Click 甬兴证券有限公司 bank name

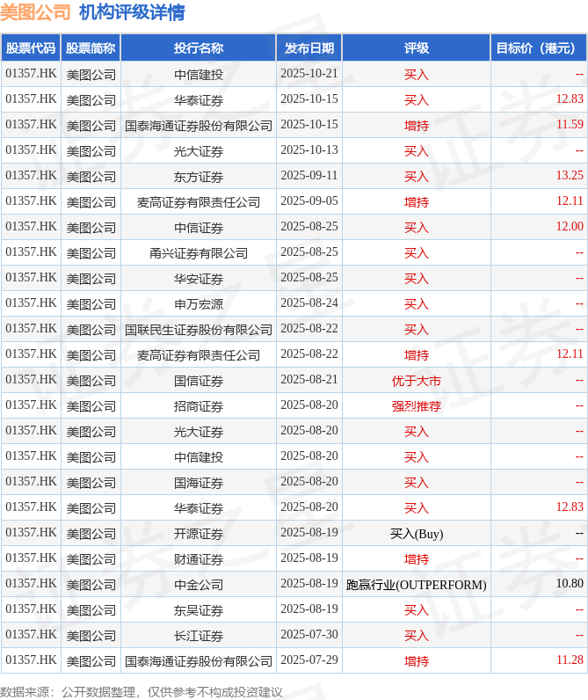pos(199,252)
